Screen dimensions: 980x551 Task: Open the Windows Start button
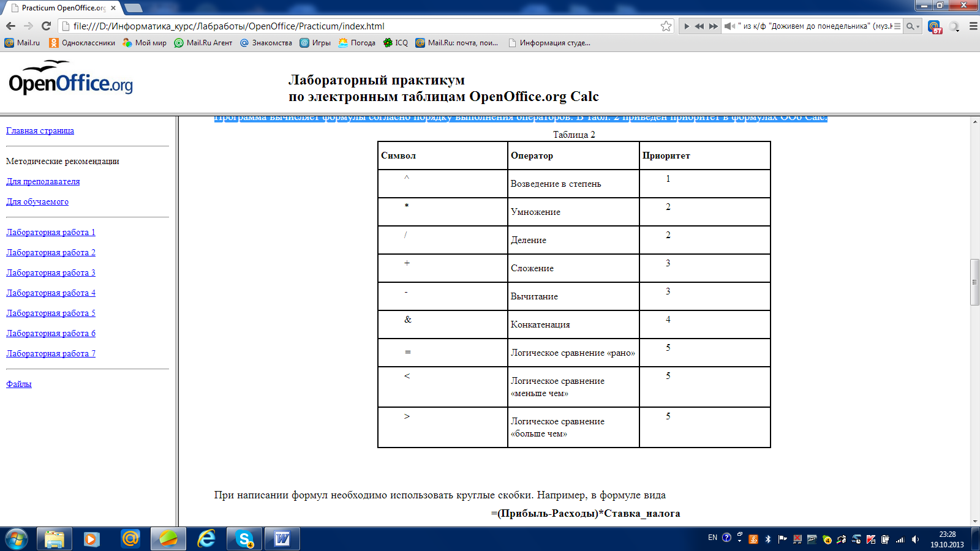point(16,539)
